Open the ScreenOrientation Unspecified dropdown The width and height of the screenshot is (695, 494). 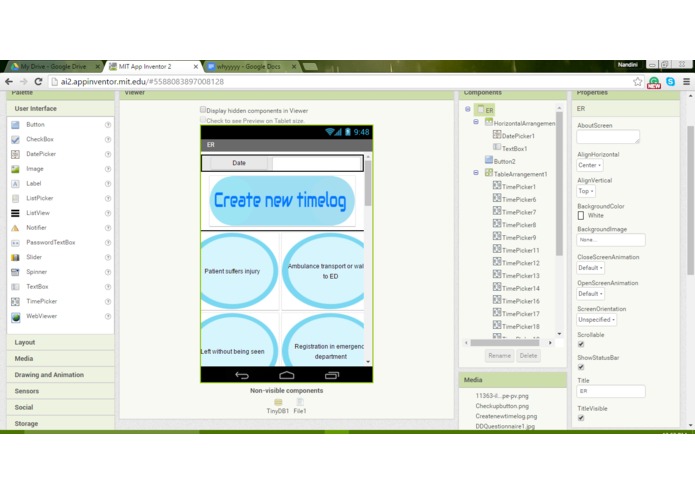[597, 319]
